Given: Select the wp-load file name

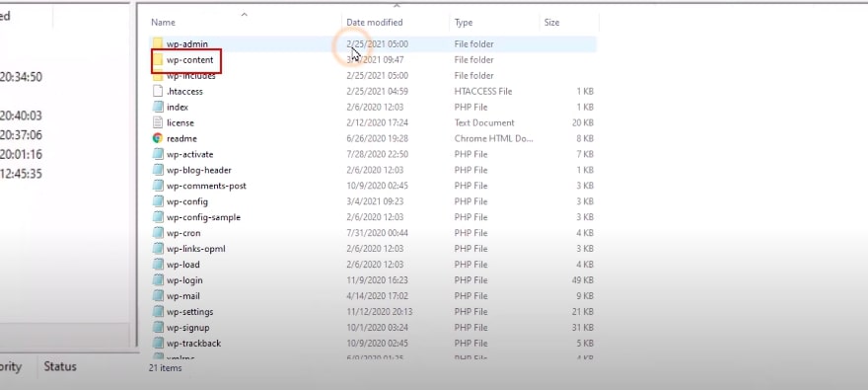Looking at the screenshot, I should click(x=183, y=265).
